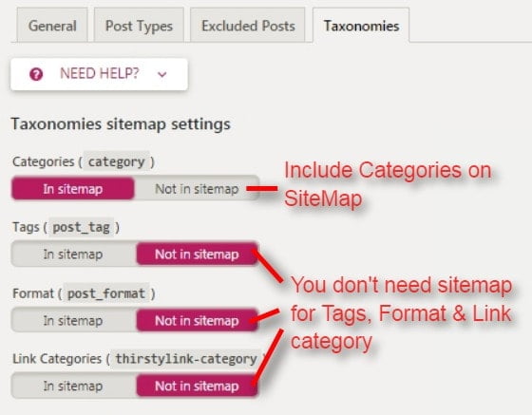Expand the NEED HELP? chevron arrow
The height and width of the screenshot is (415, 532).
tap(162, 74)
